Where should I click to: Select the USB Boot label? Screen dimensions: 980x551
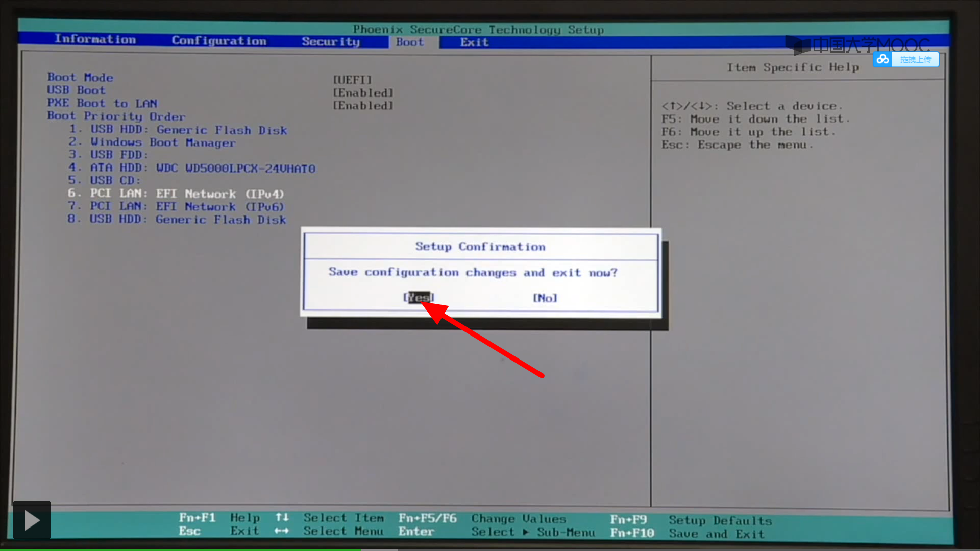pyautogui.click(x=77, y=90)
